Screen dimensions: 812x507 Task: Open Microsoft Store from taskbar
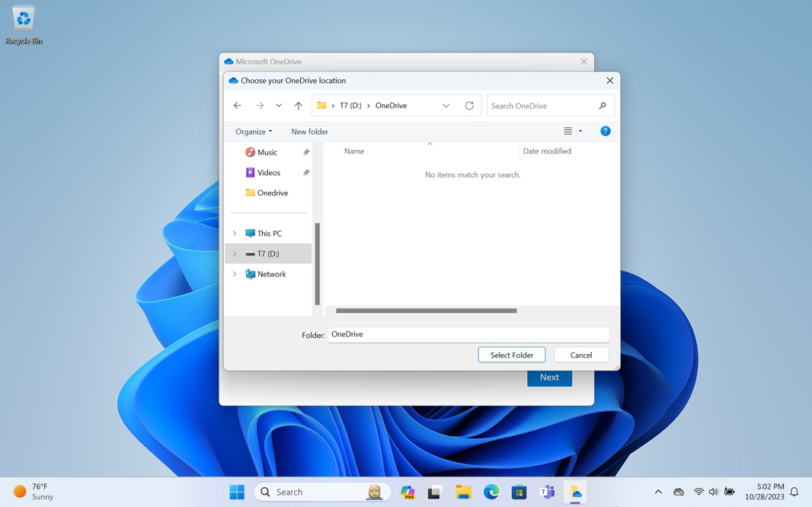(x=519, y=492)
